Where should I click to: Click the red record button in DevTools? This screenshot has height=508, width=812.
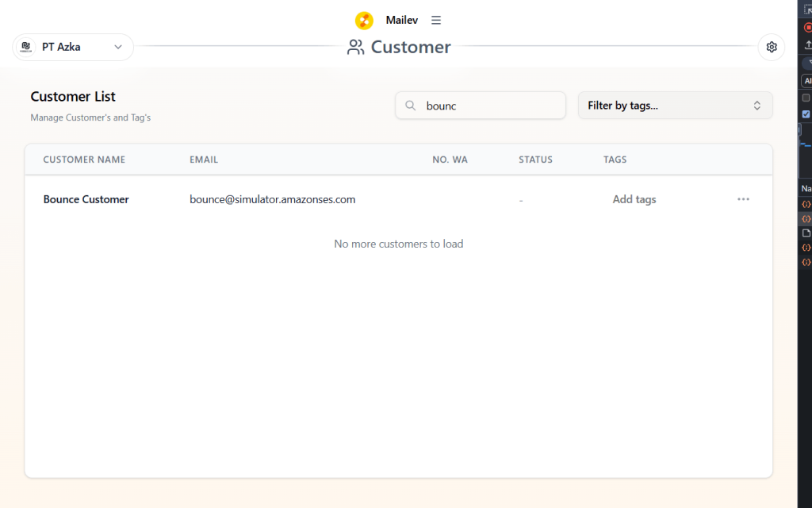[807, 27]
